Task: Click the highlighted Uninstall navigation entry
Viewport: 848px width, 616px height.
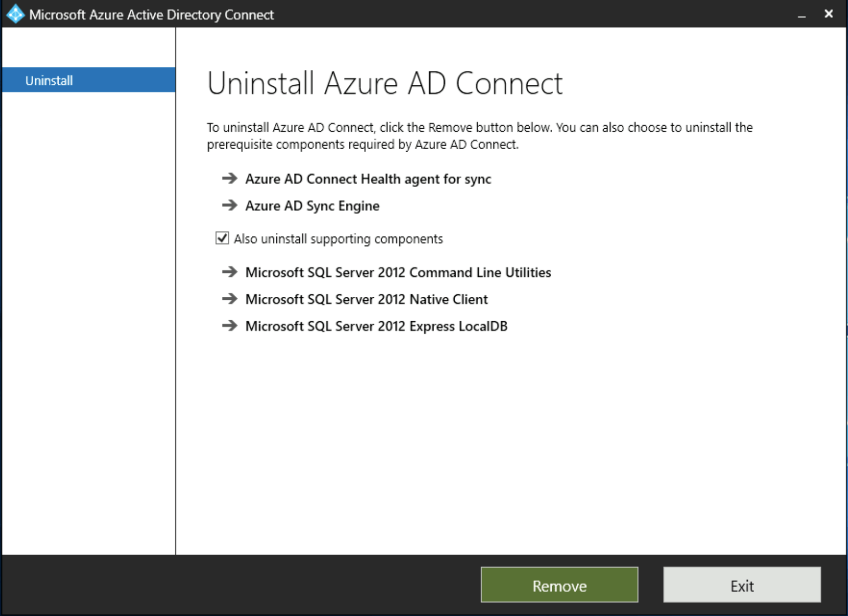Action: coord(49,80)
